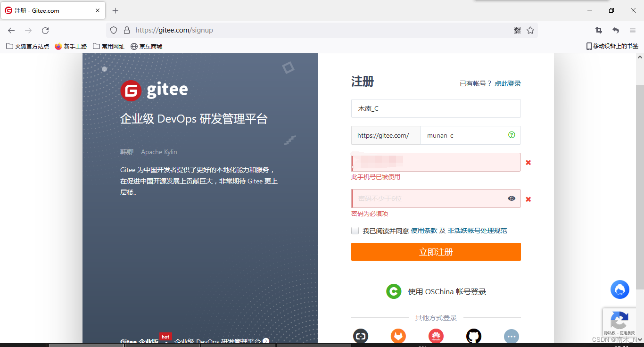Viewport: 644px width, 347px height.
Task: Click the username field containing 木南_C
Action: tap(436, 108)
